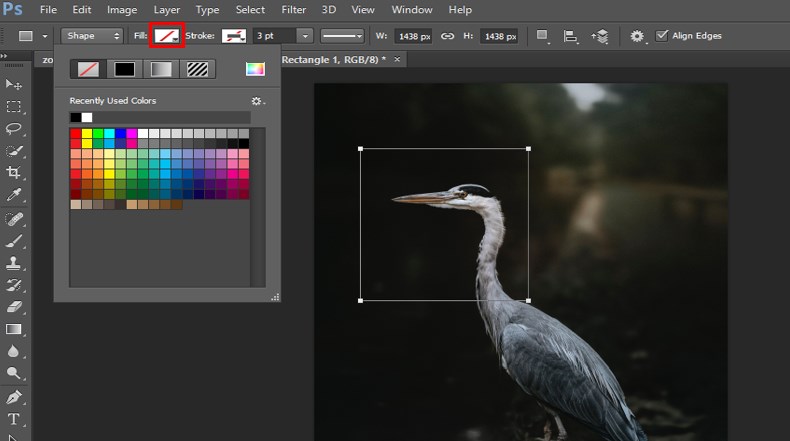Open the Recently Used Colors gear menu

click(257, 101)
